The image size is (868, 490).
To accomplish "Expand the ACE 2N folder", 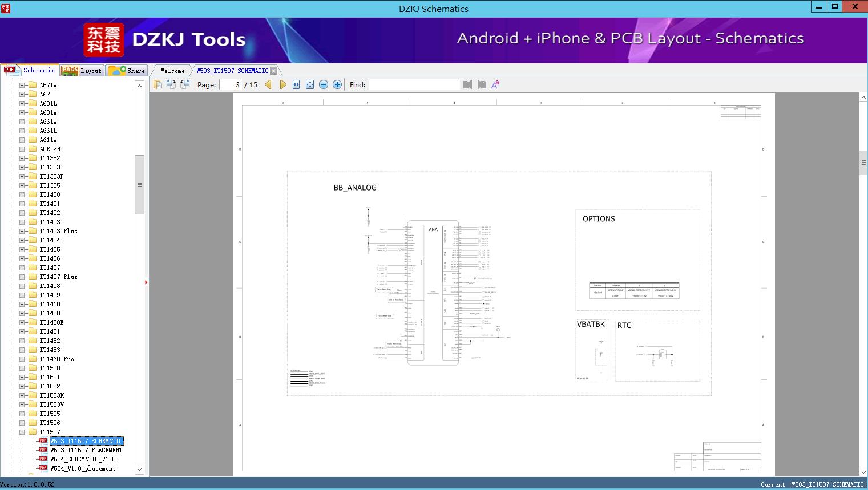I will pyautogui.click(x=22, y=149).
